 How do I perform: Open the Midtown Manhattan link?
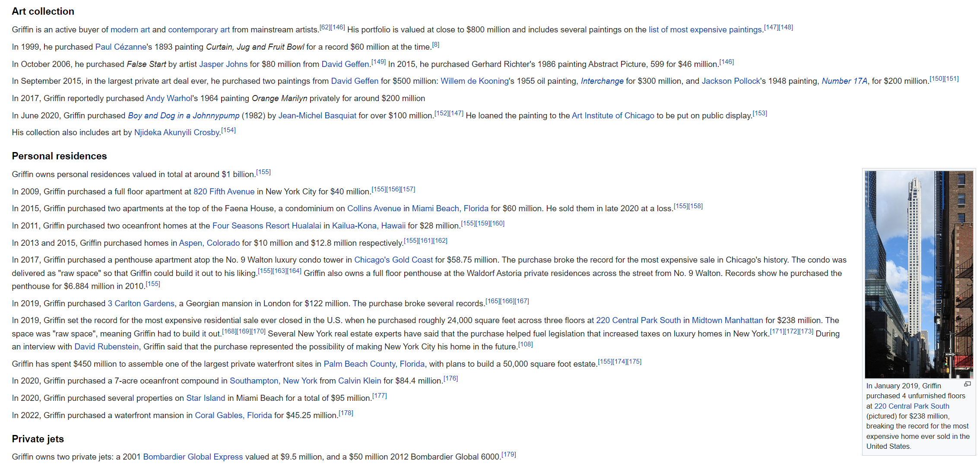coord(727,321)
